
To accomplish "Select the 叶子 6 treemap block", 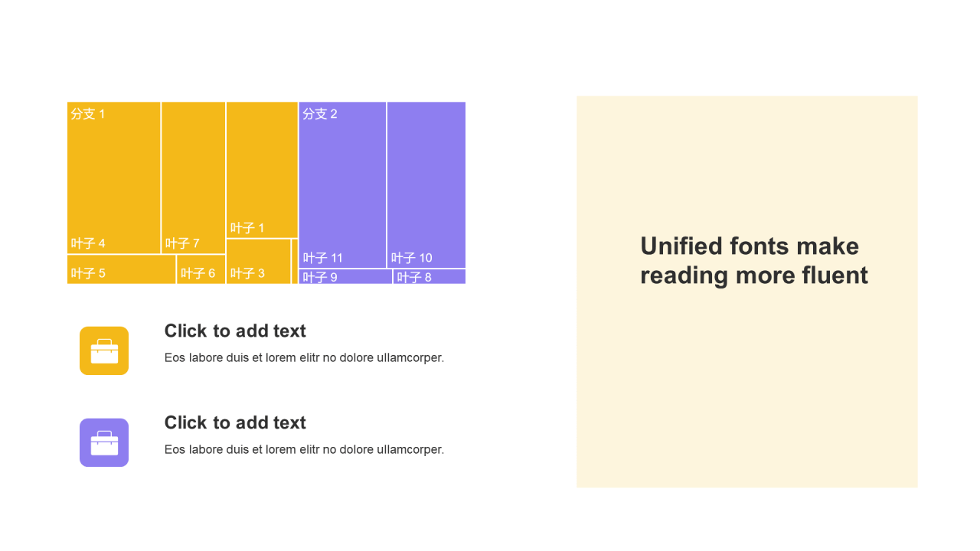I will pos(201,269).
